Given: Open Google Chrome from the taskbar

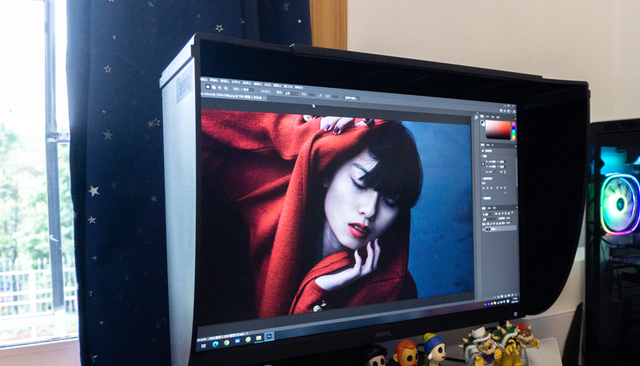Looking at the screenshot, I should click(x=227, y=343).
